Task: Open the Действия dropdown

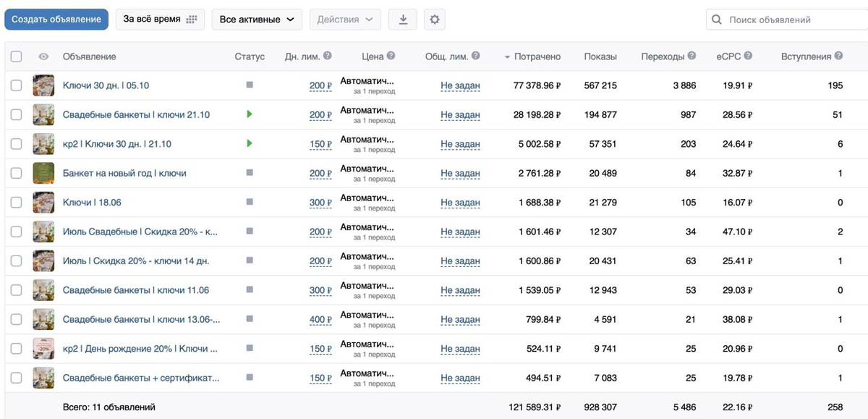Action: tap(345, 20)
